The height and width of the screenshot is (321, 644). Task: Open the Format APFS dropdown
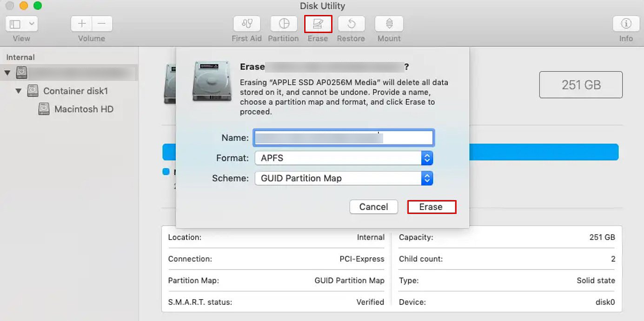[344, 158]
